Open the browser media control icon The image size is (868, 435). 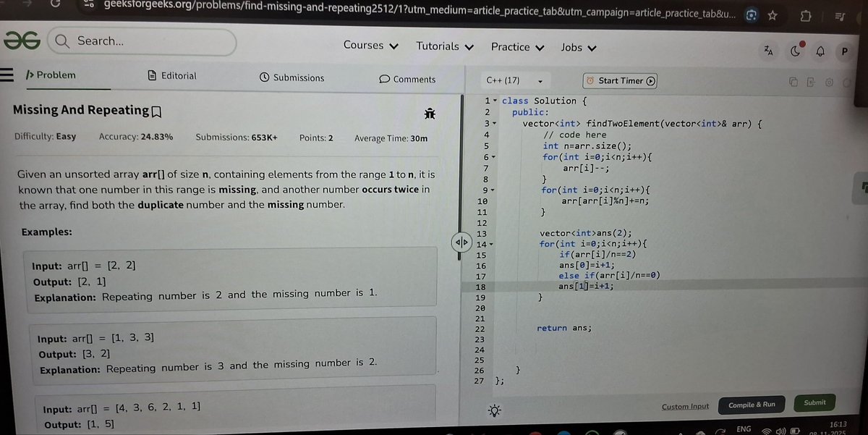tap(841, 16)
